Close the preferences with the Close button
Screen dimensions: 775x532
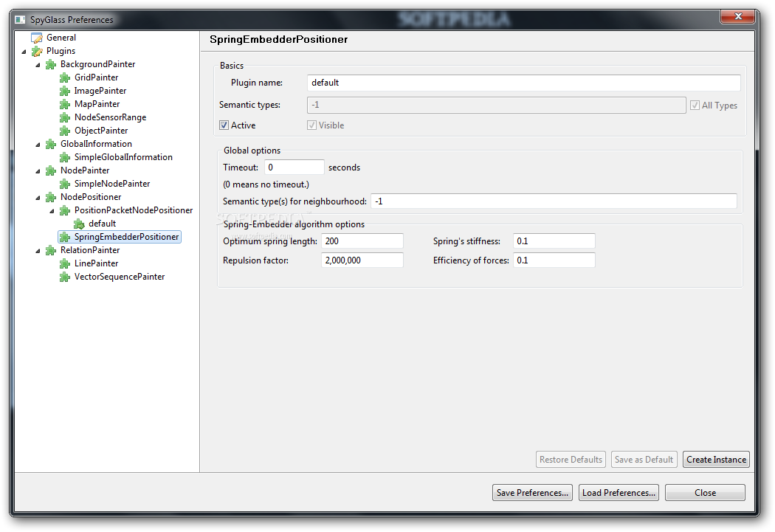tap(706, 492)
